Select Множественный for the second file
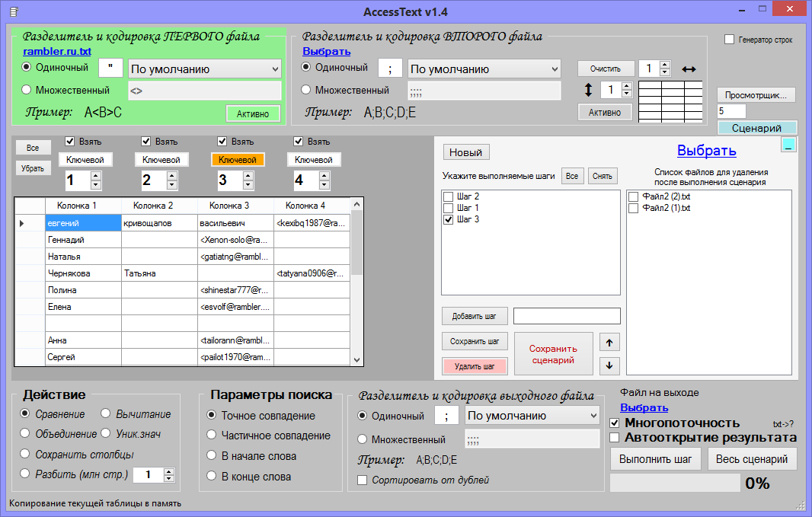Screen dimensions: 812x517 (x=306, y=90)
